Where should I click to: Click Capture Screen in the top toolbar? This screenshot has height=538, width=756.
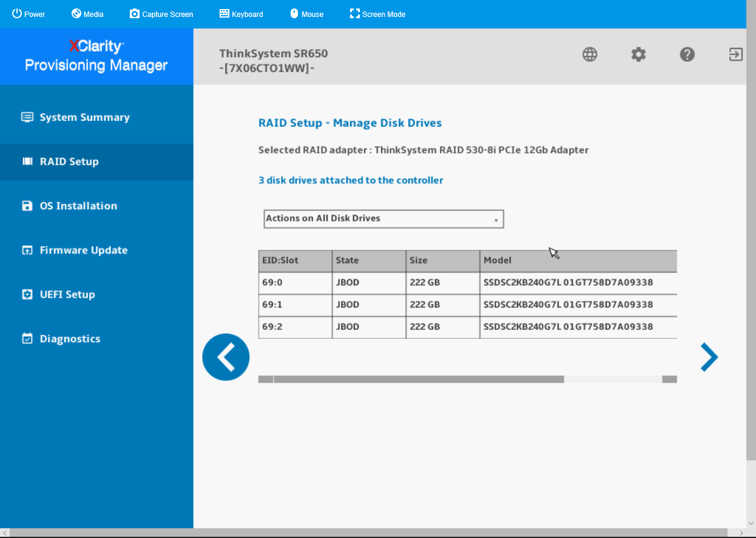click(161, 14)
